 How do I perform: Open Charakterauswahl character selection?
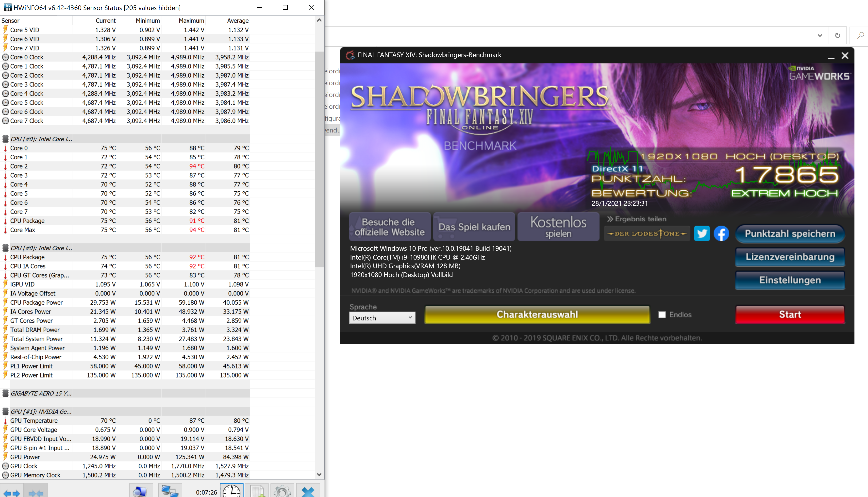coord(537,314)
